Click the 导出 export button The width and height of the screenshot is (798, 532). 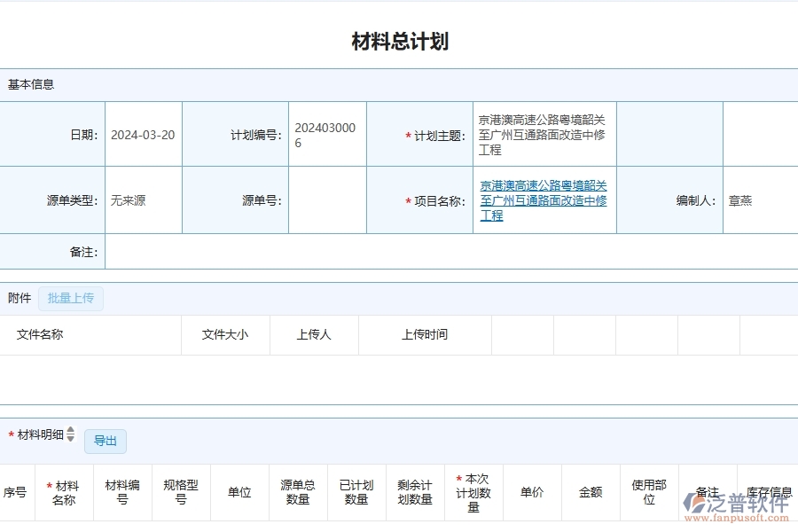pos(106,441)
